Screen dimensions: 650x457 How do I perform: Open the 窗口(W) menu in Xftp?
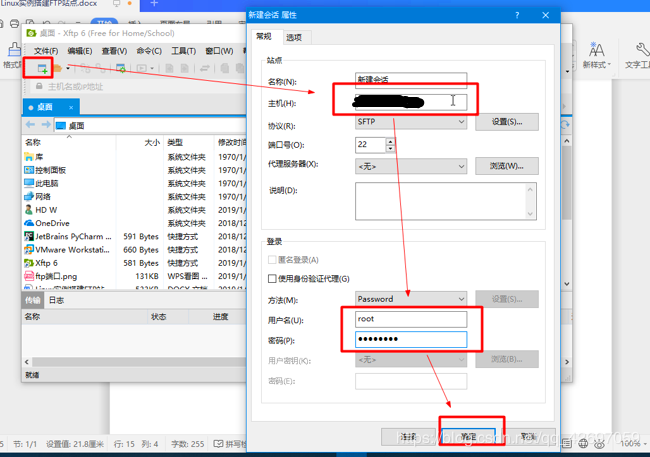(x=219, y=51)
